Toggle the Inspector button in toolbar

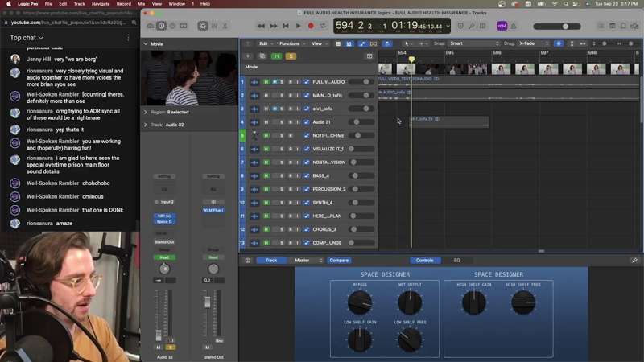pos(162,26)
